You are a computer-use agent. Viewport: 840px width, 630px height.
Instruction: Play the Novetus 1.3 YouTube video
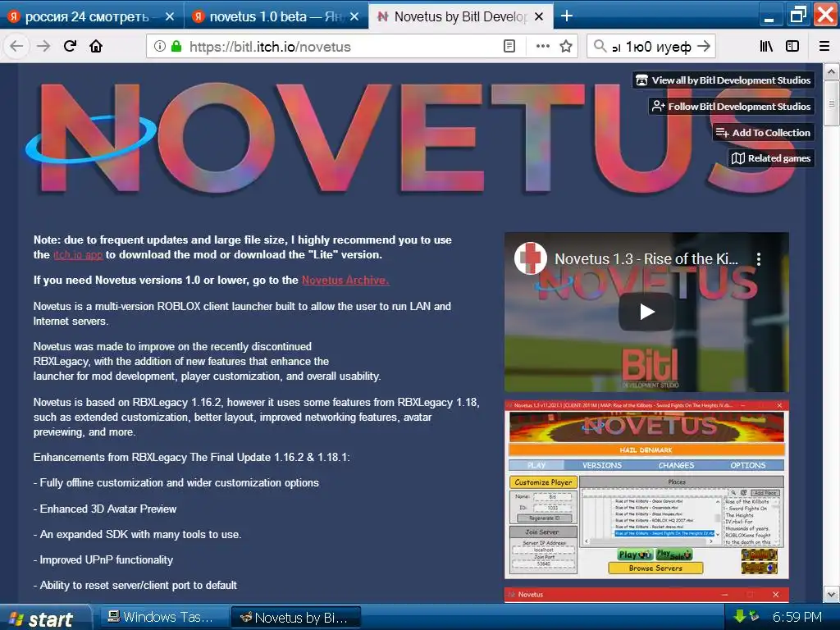646,312
